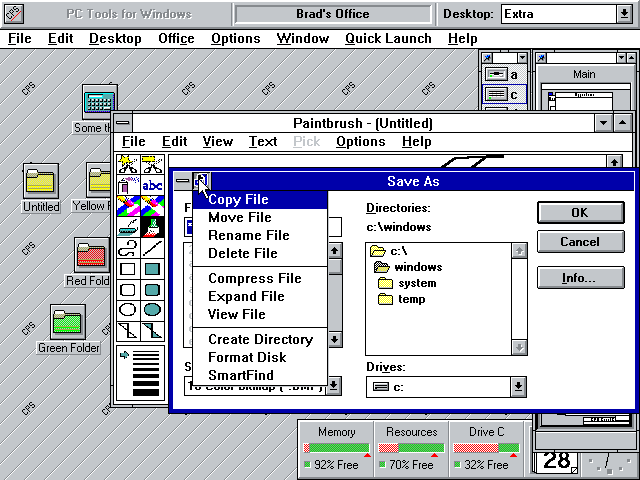The image size is (640, 480).
Task: Select the Pick rectangular cutout tool
Action: coord(153,164)
